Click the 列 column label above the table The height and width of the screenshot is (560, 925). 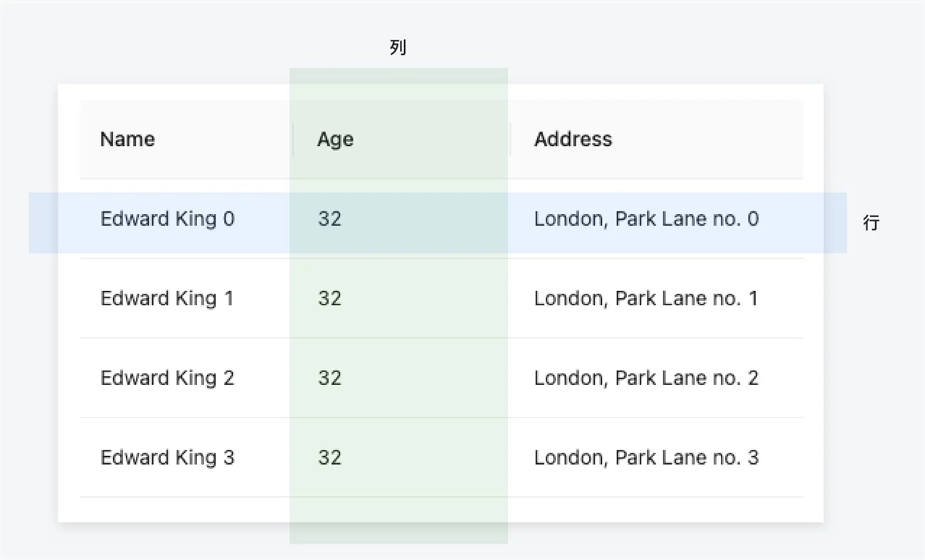[398, 48]
